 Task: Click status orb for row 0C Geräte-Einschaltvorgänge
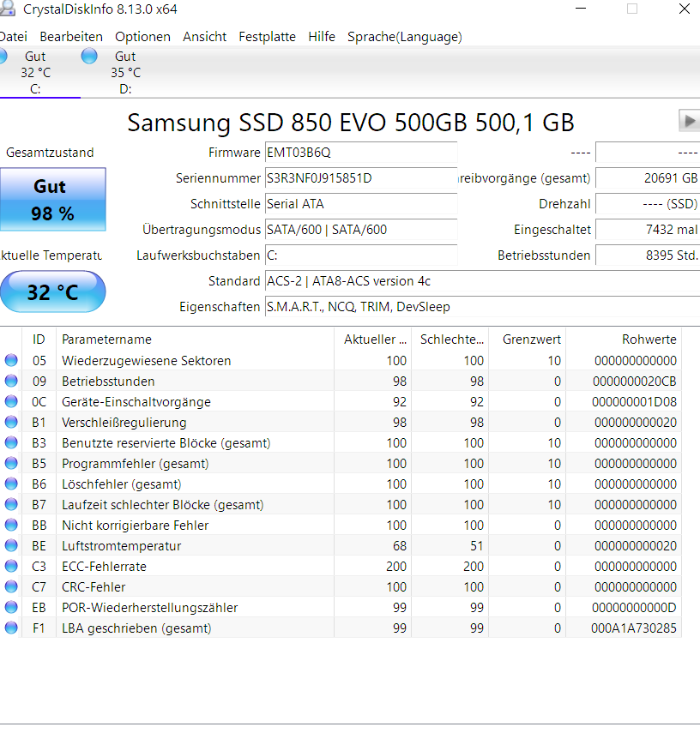(11, 401)
